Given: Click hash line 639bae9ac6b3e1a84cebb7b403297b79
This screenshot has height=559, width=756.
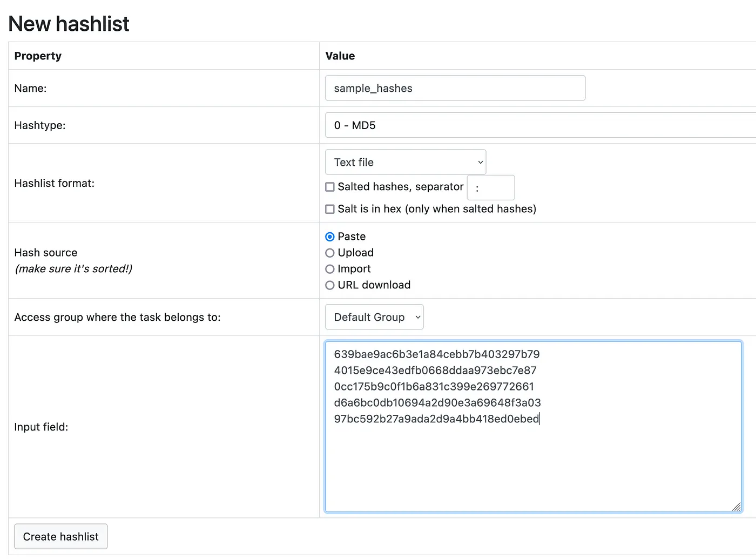Looking at the screenshot, I should (437, 354).
